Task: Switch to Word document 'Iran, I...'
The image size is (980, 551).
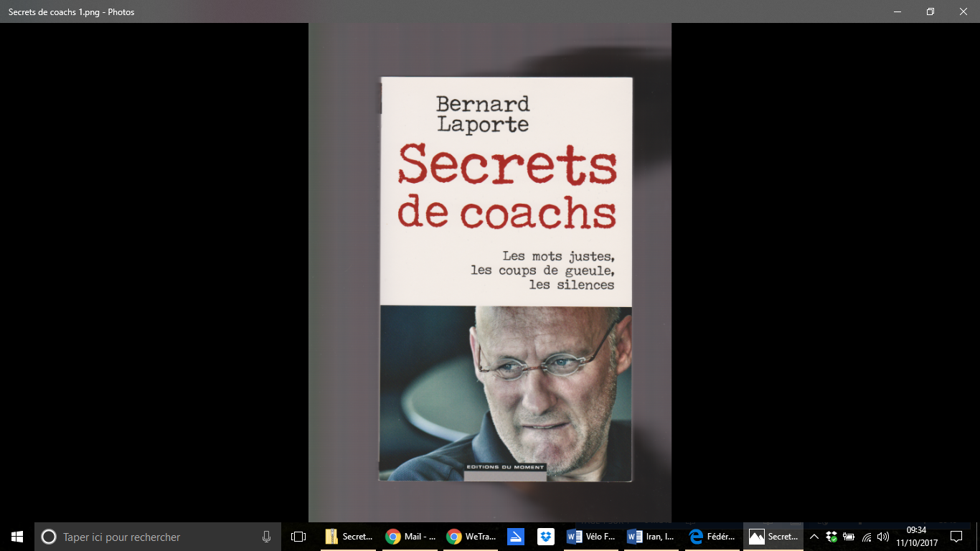Action: 652,537
